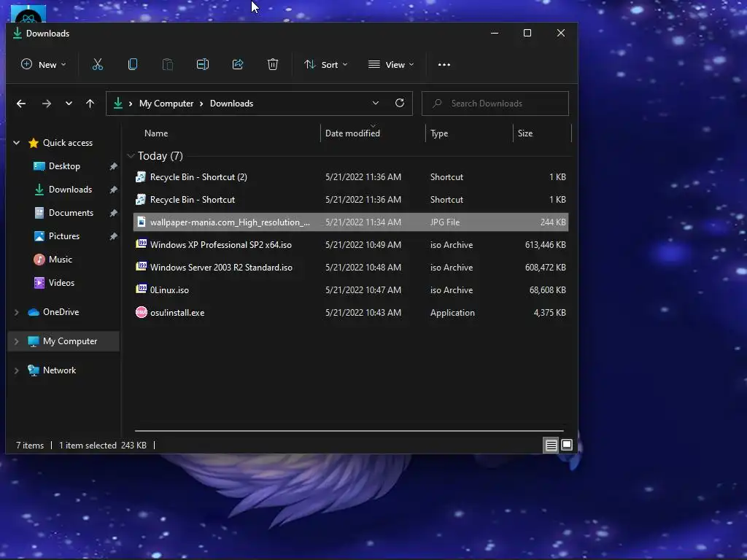
Task: Go up one folder level arrow
Action: (x=90, y=104)
